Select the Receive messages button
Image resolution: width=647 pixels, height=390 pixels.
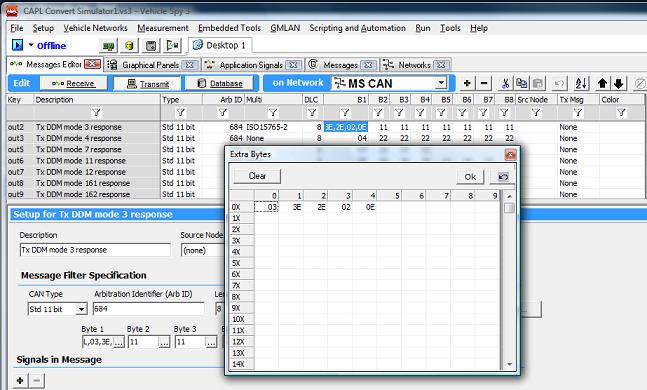(x=74, y=83)
